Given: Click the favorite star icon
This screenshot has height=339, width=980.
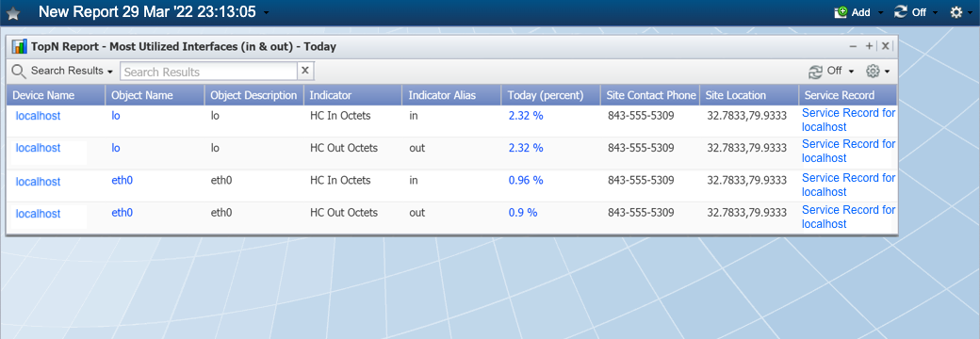Looking at the screenshot, I should [x=13, y=13].
